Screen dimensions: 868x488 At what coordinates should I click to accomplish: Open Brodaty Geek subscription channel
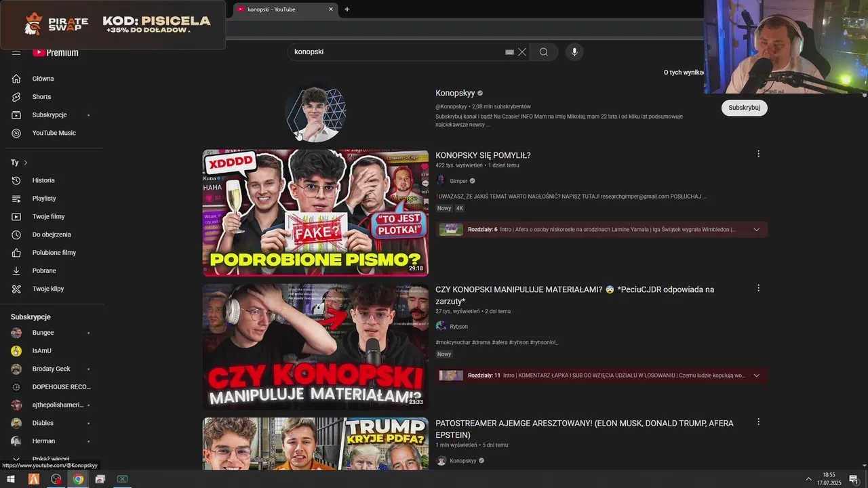(x=52, y=369)
